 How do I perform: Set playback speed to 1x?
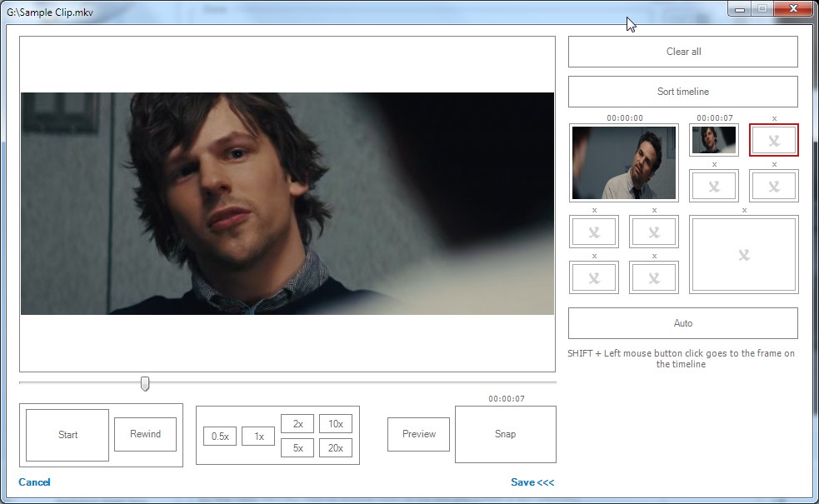coord(258,437)
